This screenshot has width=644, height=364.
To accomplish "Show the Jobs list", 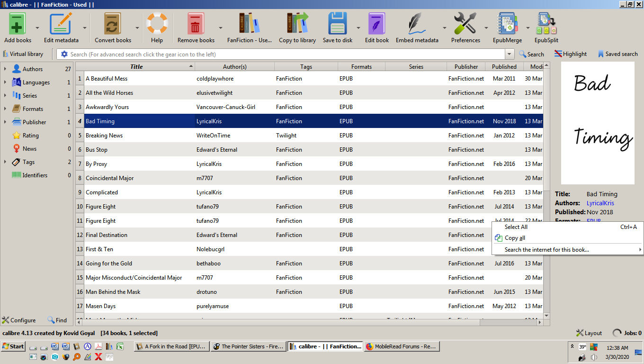I will [627, 333].
